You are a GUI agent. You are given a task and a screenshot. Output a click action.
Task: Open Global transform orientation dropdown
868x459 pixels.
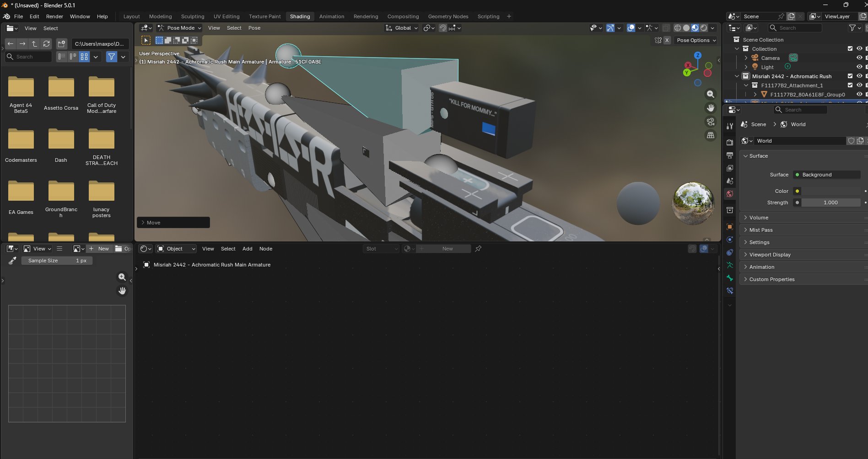click(x=402, y=28)
